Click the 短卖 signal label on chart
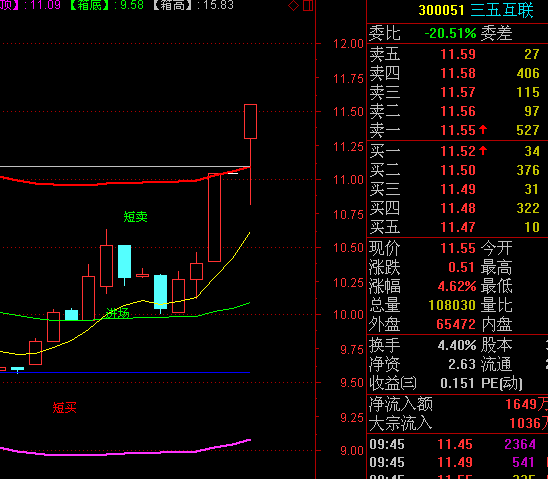The image size is (548, 479). pos(136,217)
